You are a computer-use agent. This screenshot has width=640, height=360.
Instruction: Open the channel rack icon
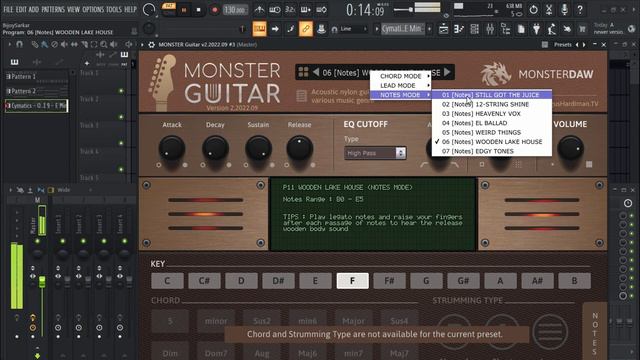(x=474, y=29)
